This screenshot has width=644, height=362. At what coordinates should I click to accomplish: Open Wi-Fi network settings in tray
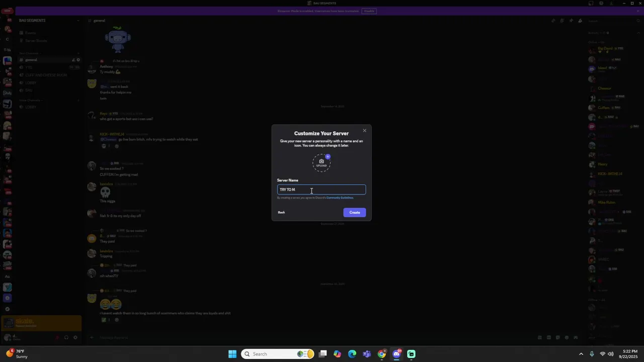[x=603, y=354]
